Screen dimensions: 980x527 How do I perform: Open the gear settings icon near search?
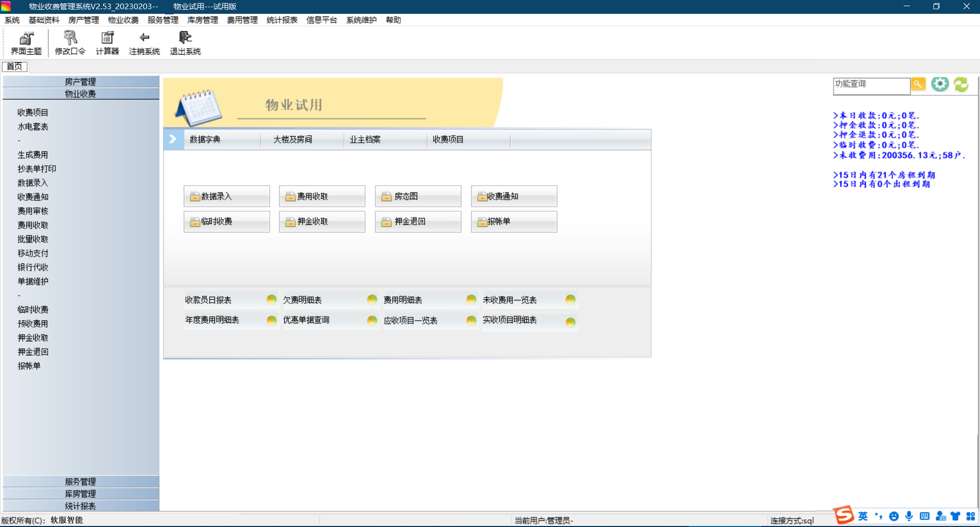coord(940,84)
